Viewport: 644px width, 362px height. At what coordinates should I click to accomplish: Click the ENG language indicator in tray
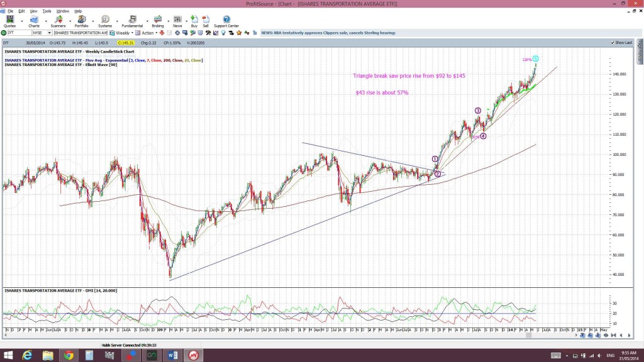click(x=610, y=356)
